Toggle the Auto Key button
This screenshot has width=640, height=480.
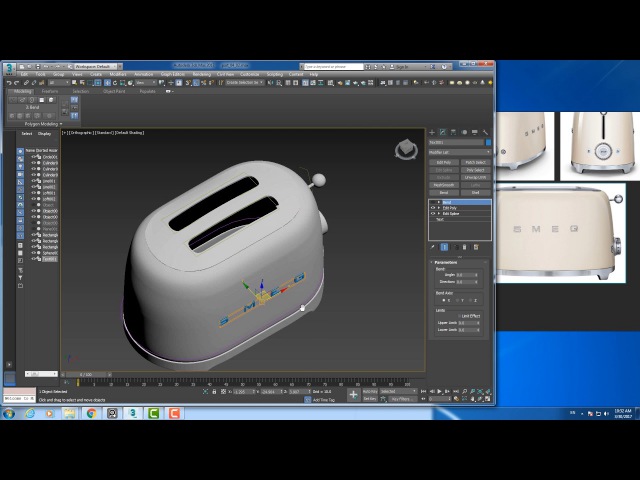(x=370, y=391)
